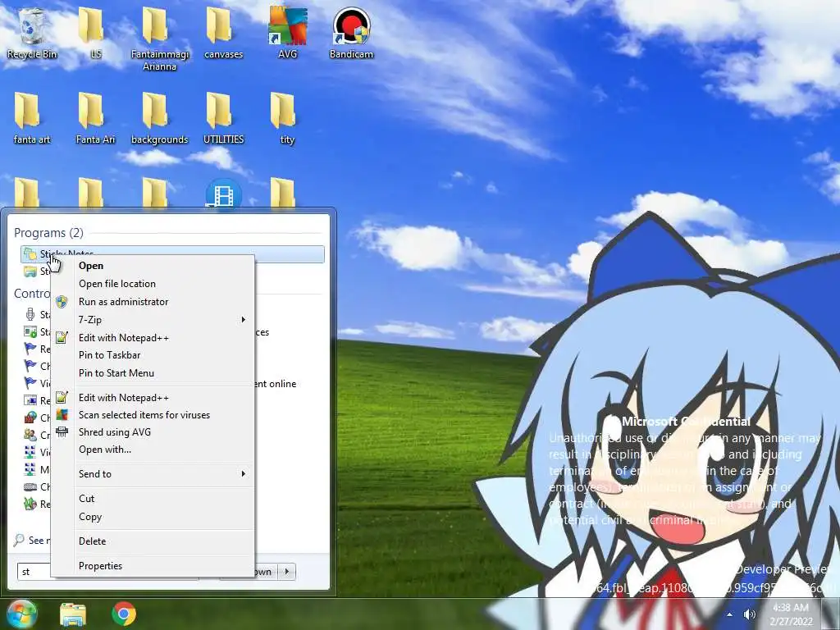Click the second Edit with Notepad++ entry
The image size is (840, 630).
click(x=153, y=398)
